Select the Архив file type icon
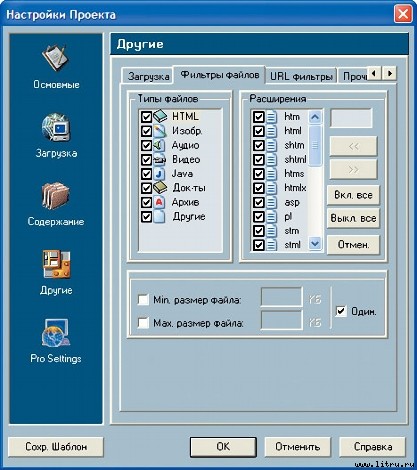Image resolution: width=417 pixels, height=470 pixels. coord(159,202)
